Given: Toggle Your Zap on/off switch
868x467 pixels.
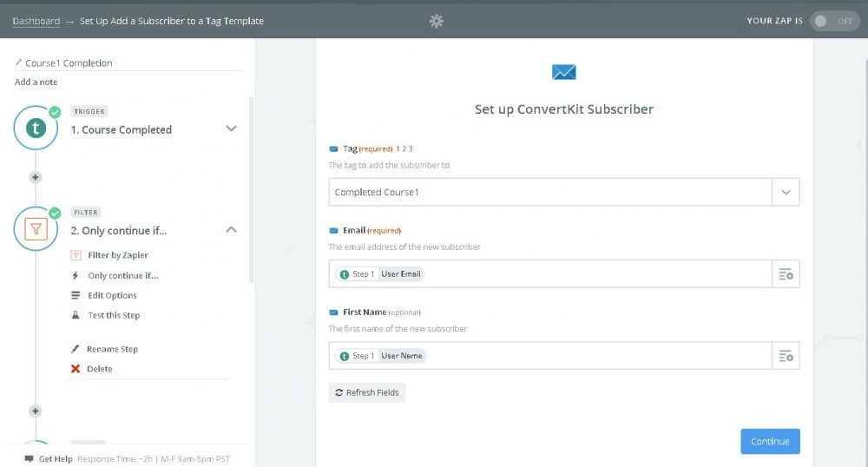Looking at the screenshot, I should 834,21.
